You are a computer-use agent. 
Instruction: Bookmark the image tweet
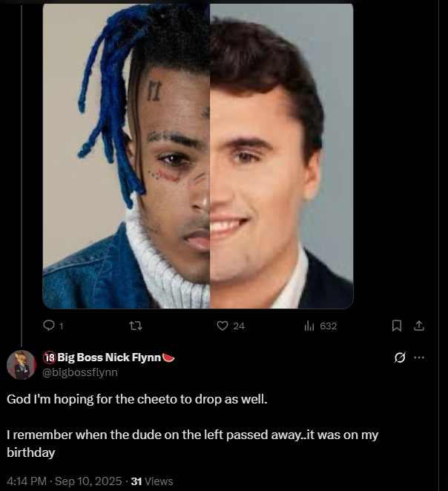pyautogui.click(x=397, y=326)
